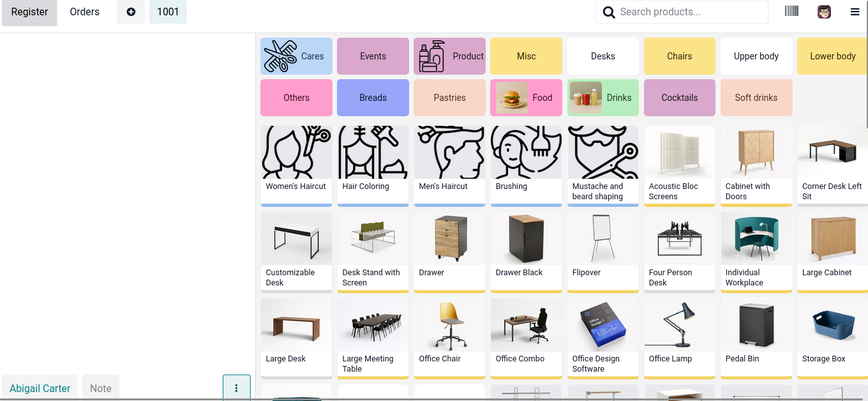Filter by the purple Cocktails category
868x401 pixels.
(x=680, y=98)
